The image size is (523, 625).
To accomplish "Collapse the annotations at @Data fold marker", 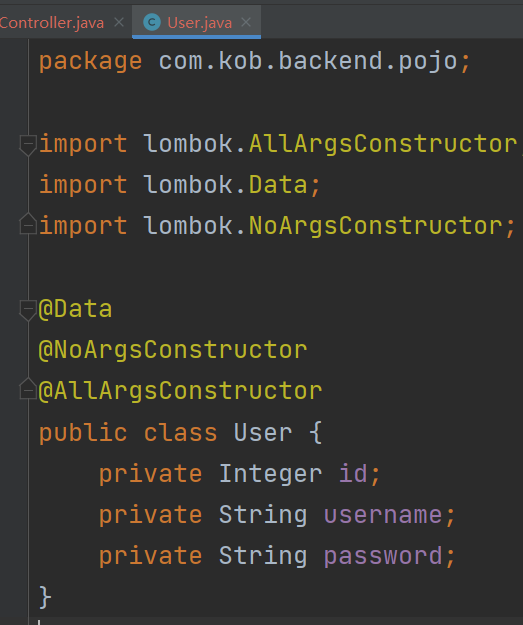I will coord(28,310).
